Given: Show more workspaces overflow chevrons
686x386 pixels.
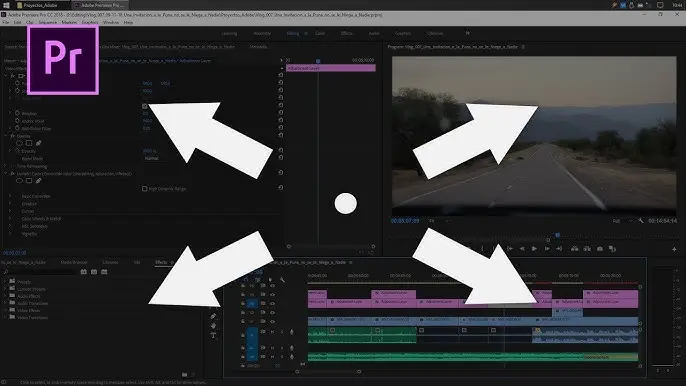Looking at the screenshot, I should click(467, 33).
